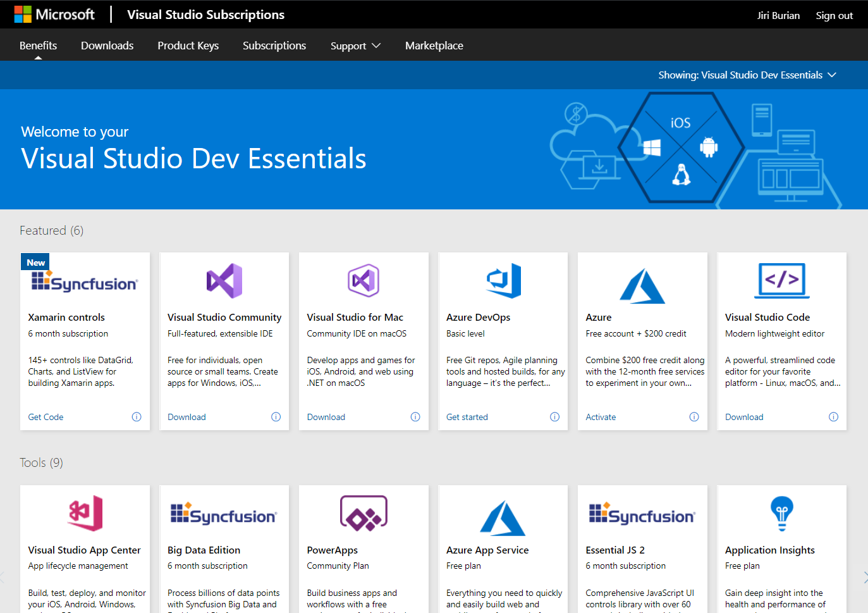
Task: Click 'App lifecycle management' subtitle
Action: click(78, 566)
